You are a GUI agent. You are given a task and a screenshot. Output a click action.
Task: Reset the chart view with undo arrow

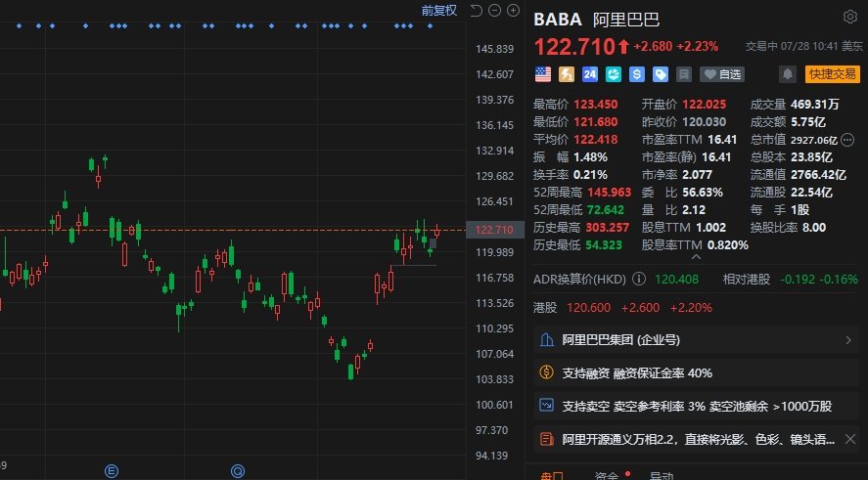(476, 10)
